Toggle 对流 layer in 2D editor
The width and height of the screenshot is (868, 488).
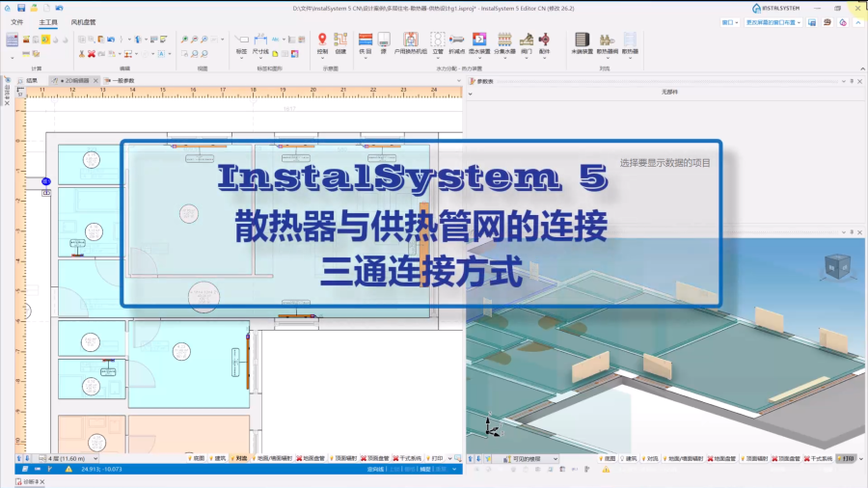pyautogui.click(x=239, y=459)
